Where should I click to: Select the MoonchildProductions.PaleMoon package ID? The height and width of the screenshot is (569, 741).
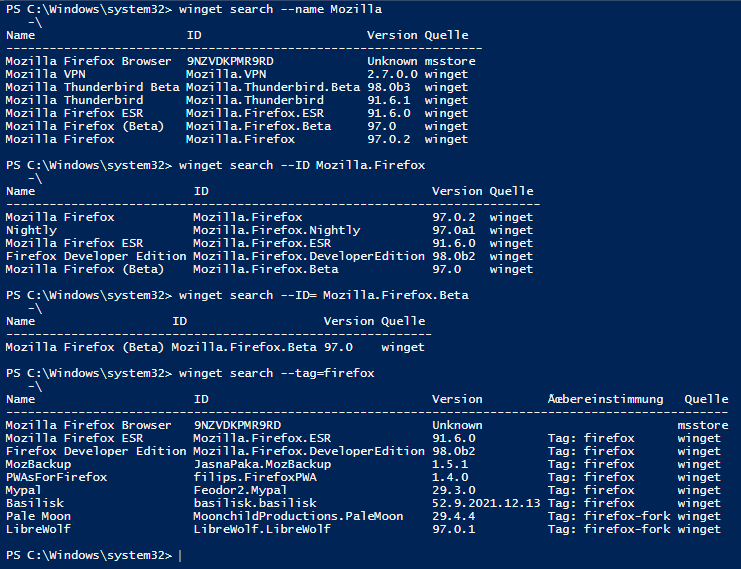point(298,516)
